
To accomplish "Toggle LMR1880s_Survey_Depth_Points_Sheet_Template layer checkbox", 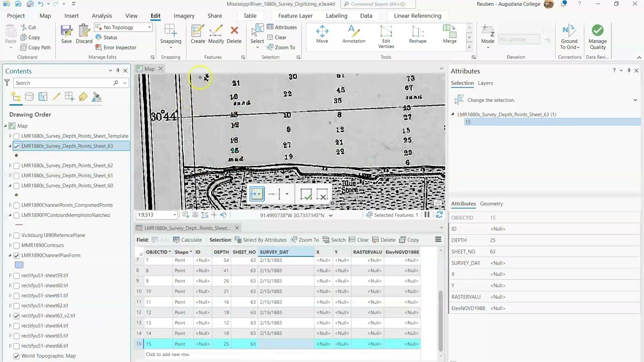I will coord(17,136).
